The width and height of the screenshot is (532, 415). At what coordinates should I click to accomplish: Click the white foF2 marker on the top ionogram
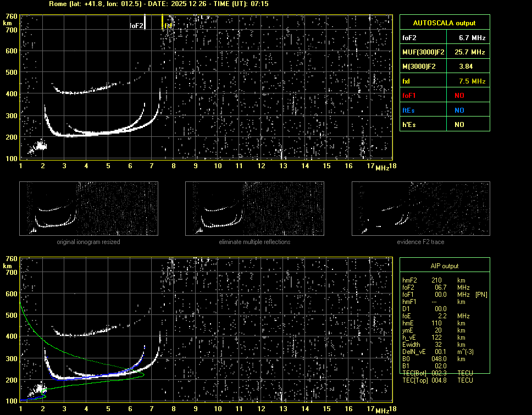click(x=145, y=23)
